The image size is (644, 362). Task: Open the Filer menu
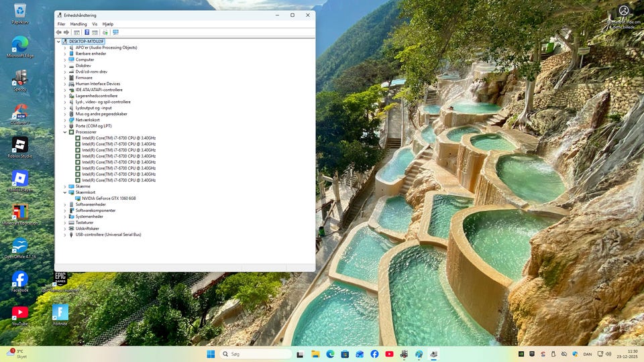[61, 24]
